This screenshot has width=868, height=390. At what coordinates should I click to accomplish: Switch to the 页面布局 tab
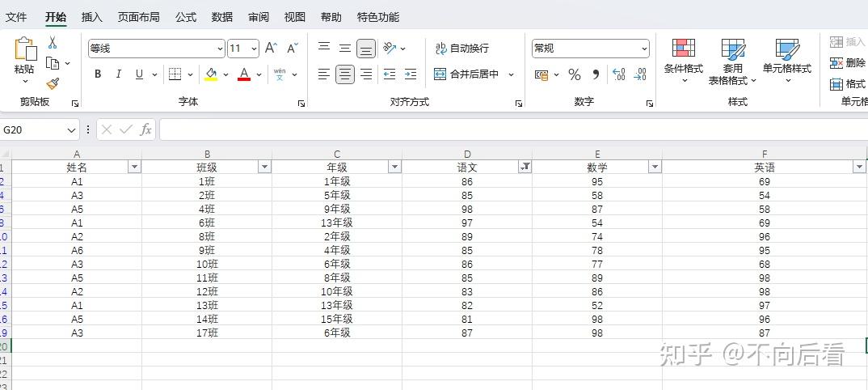click(x=138, y=17)
